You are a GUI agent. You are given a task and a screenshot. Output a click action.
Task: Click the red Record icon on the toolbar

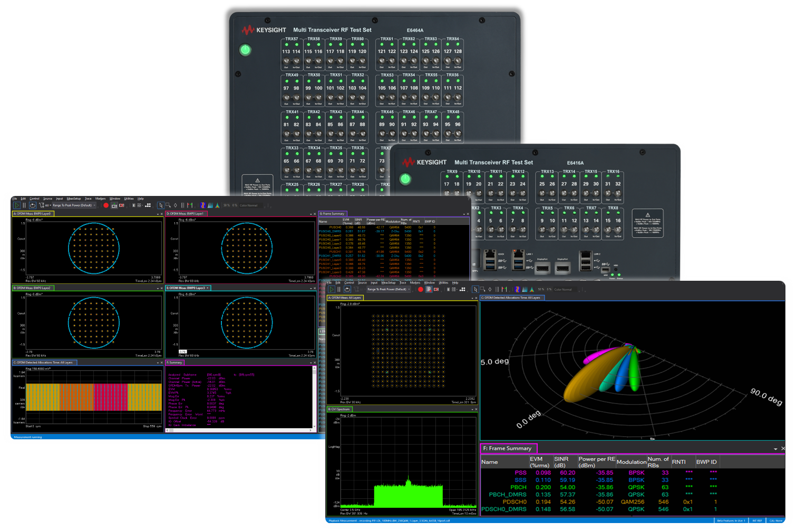click(x=421, y=290)
